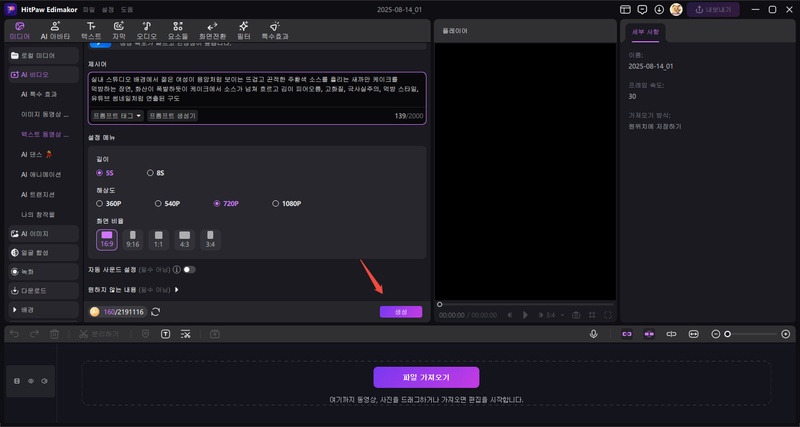Click into the 제시어 prompt text box
This screenshot has height=427, width=800.
click(257, 89)
